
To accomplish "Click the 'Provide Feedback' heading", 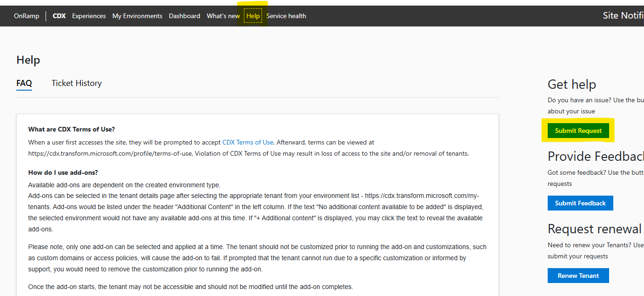I will (596, 156).
